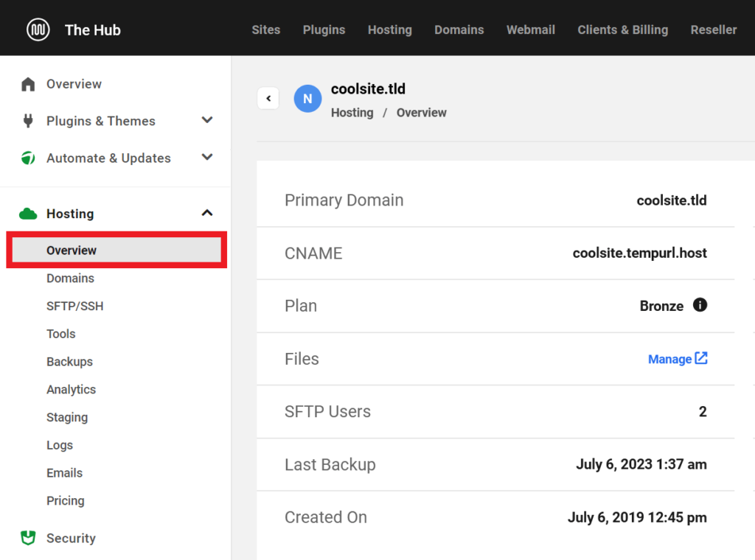
Task: Click the Primary Domain label
Action: pos(344,200)
